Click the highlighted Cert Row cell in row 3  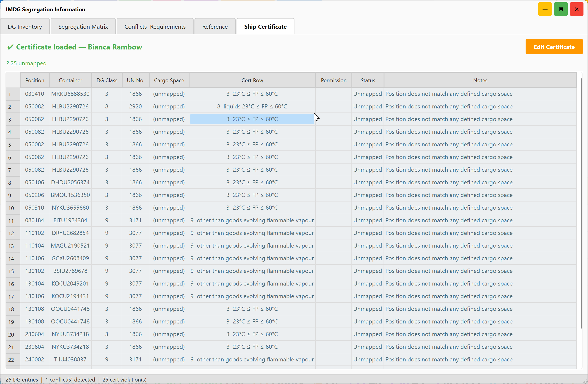252,119
